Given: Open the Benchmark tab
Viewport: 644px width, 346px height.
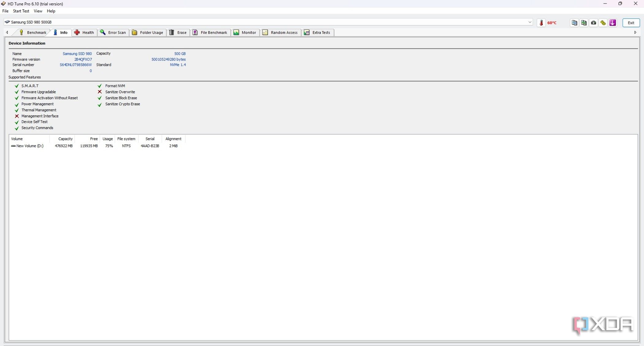Looking at the screenshot, I should pyautogui.click(x=33, y=32).
